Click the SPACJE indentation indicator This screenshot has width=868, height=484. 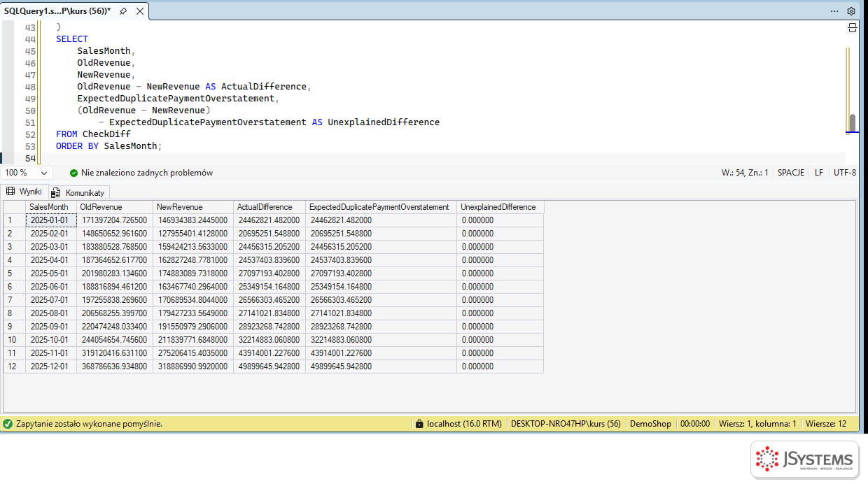(790, 173)
